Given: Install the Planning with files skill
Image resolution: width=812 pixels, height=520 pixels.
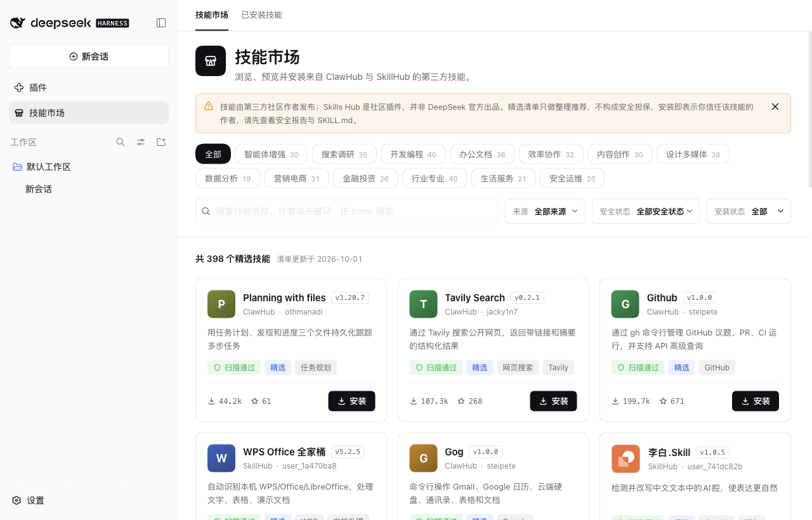Looking at the screenshot, I should click(x=351, y=401).
